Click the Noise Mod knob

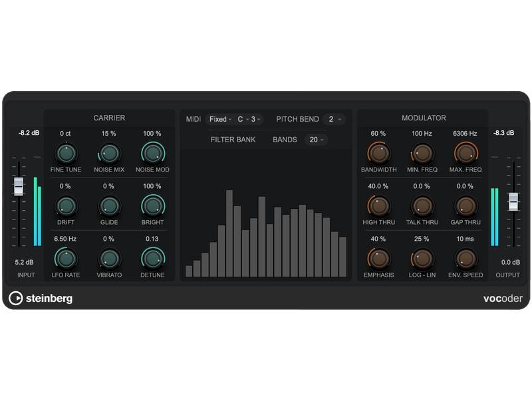[153, 154]
